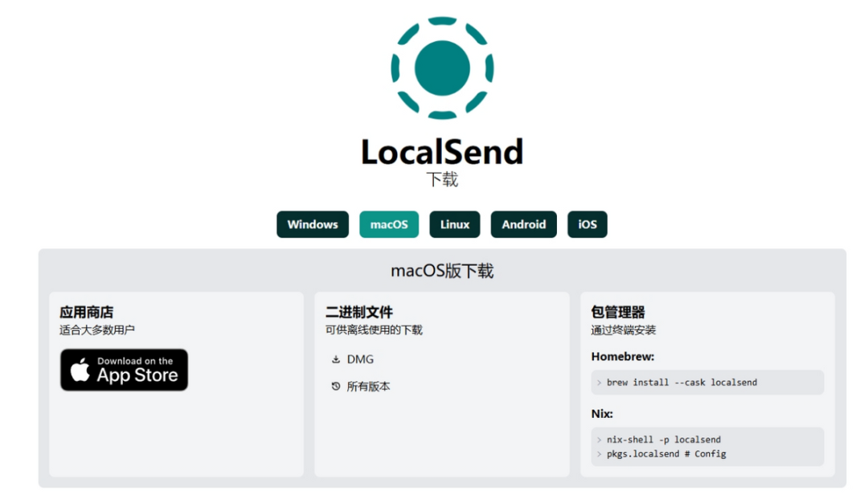868x496 pixels.
Task: Click the Homebrew: label
Action: 623,356
